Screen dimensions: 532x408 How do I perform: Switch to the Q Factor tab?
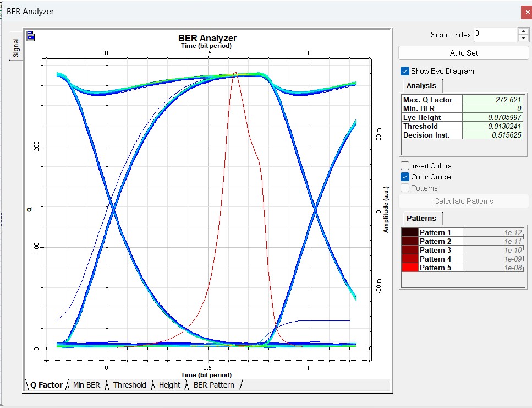click(46, 385)
